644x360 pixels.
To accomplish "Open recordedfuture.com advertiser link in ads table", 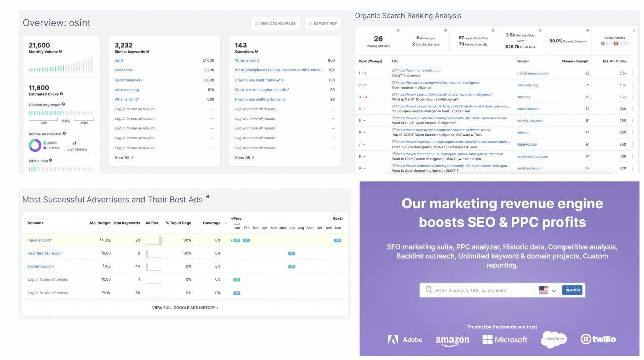I will click(45, 253).
